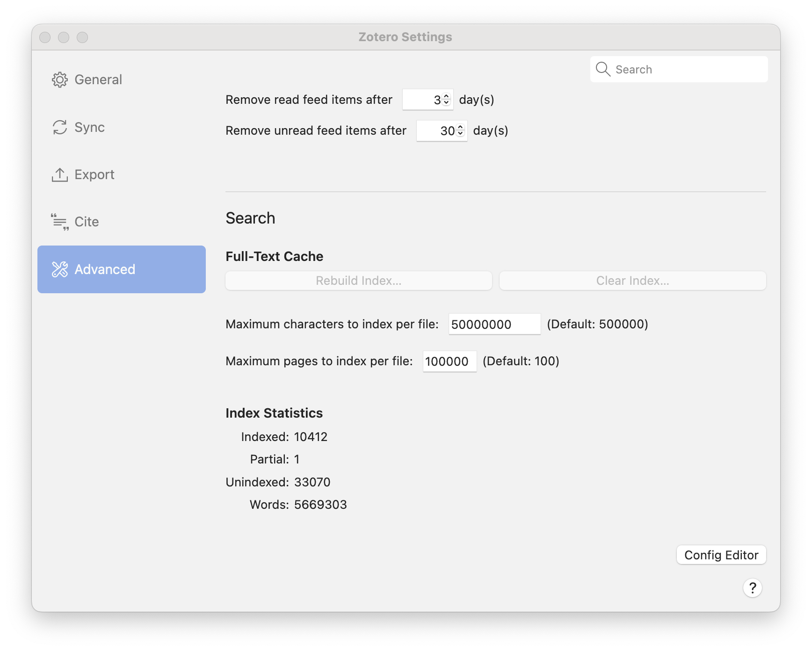The width and height of the screenshot is (812, 651).
Task: Click the Clear Index button
Action: 632,281
